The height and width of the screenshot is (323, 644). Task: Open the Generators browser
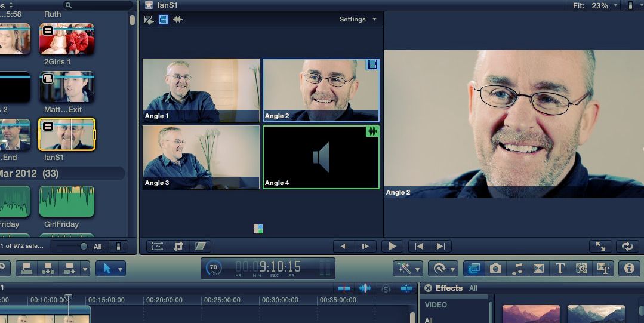coord(581,269)
